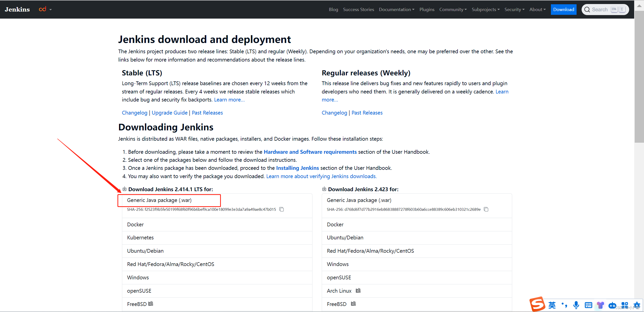Open the IME toolbox grid icon
Screen dimensions: 644x312
(625, 305)
